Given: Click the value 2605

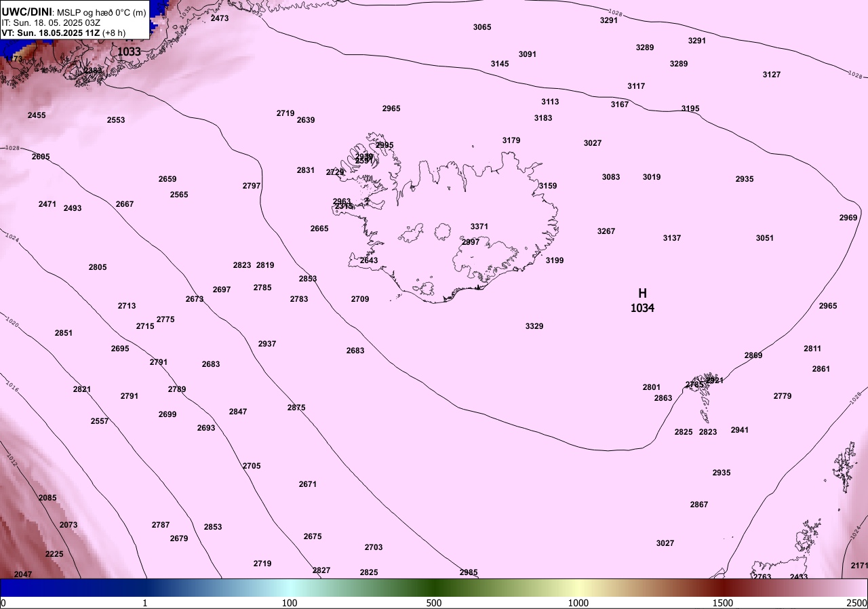Looking at the screenshot, I should [41, 157].
